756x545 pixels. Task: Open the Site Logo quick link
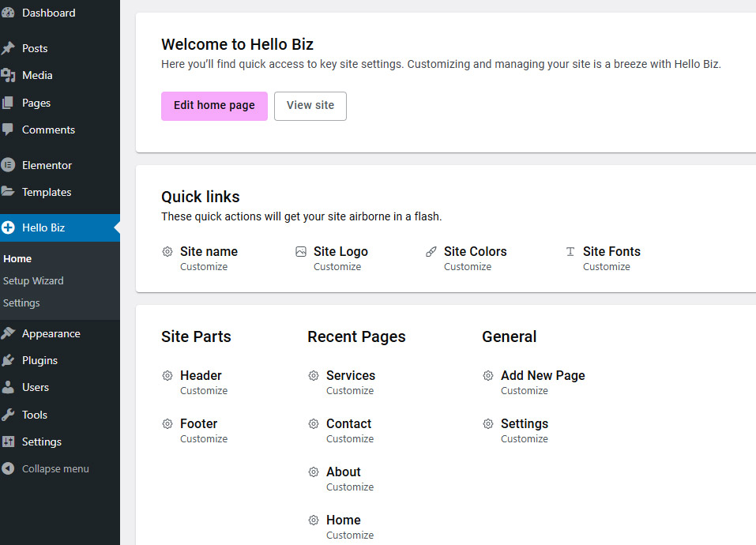coord(340,251)
